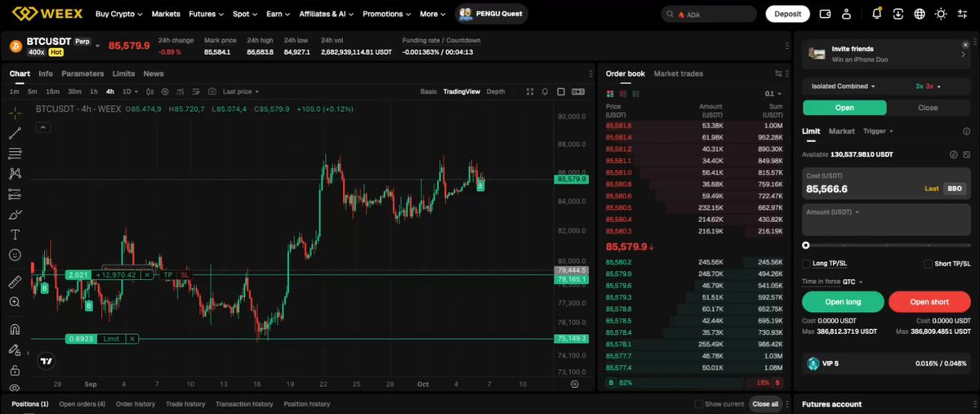
Task: Click the Open long button
Action: [x=843, y=301]
